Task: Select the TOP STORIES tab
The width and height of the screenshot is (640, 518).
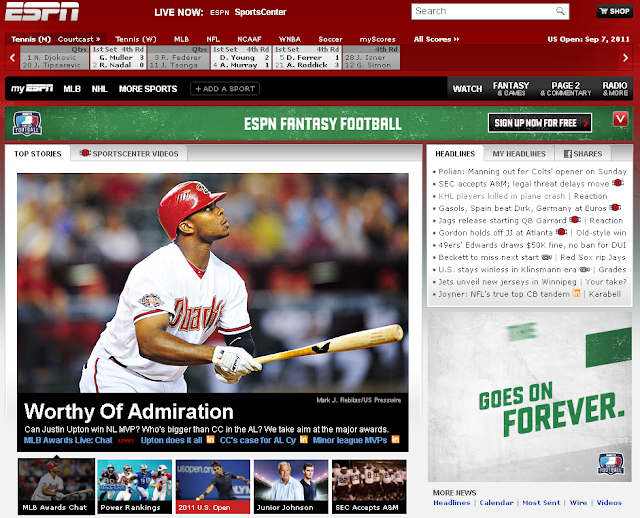Action: 38,153
